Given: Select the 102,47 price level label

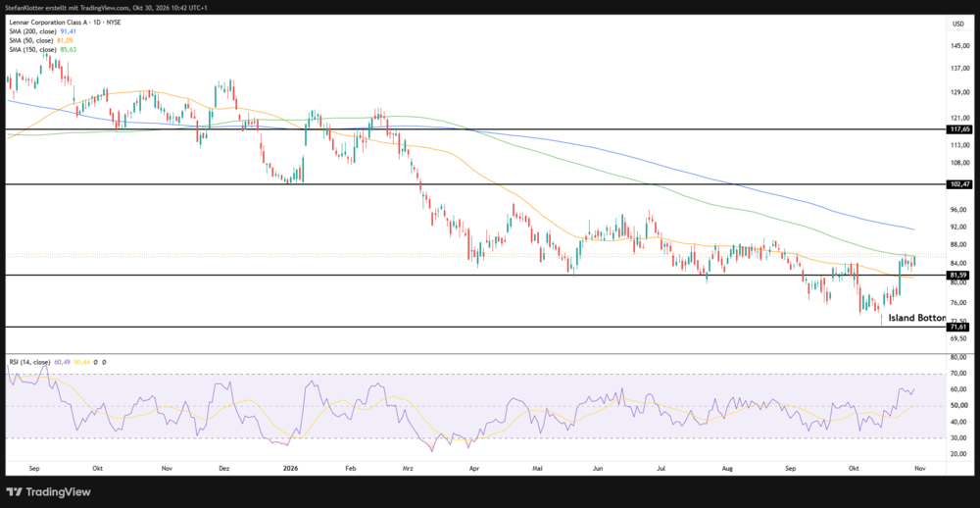Looking at the screenshot, I should tap(958, 184).
